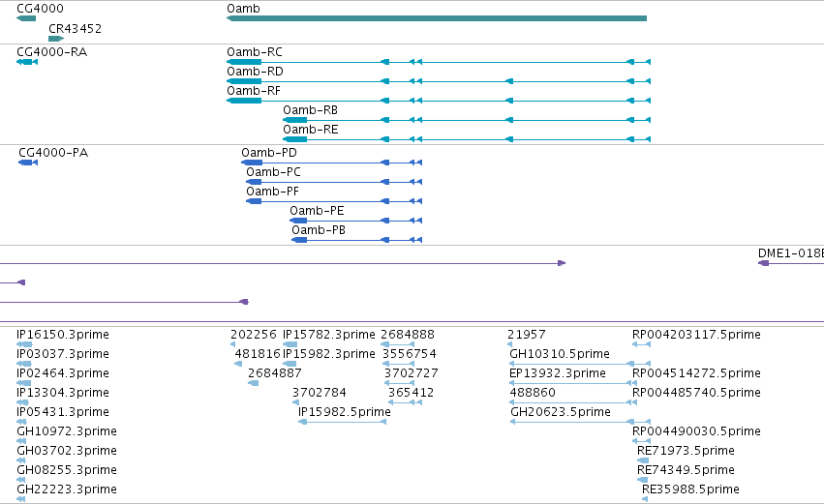Select the CG4000-PA protein feature
Image resolution: width=824 pixels, height=504 pixels.
coord(53,153)
